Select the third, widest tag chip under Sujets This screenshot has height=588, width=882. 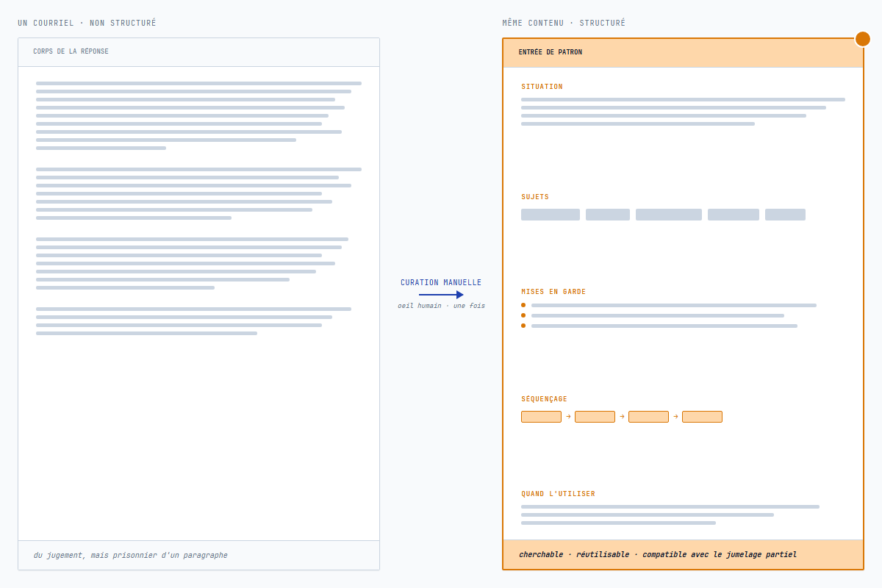point(668,215)
